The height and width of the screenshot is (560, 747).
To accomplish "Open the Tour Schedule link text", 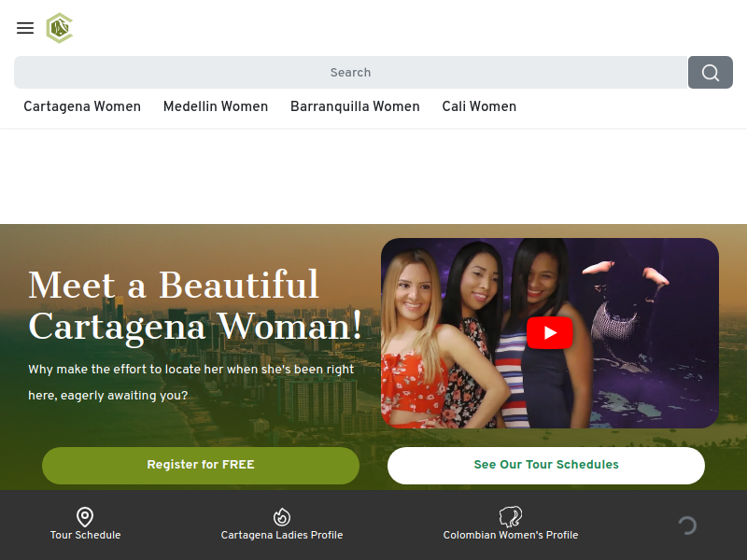I will tap(85, 535).
